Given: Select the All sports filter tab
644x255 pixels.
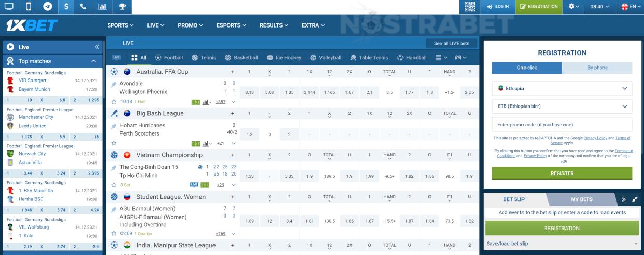Looking at the screenshot, I should tap(139, 58).
